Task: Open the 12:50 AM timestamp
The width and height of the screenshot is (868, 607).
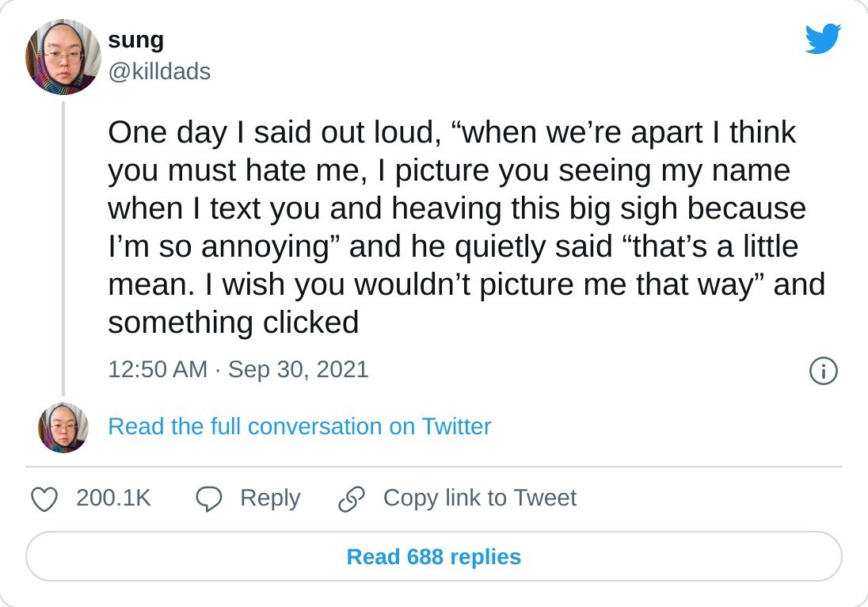Action: [x=158, y=369]
